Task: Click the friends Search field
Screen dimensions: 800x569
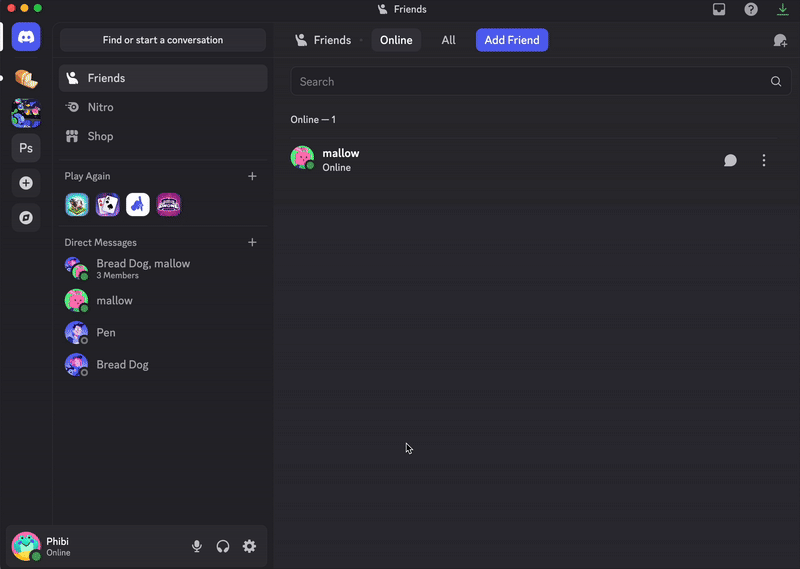Action: (x=530, y=82)
